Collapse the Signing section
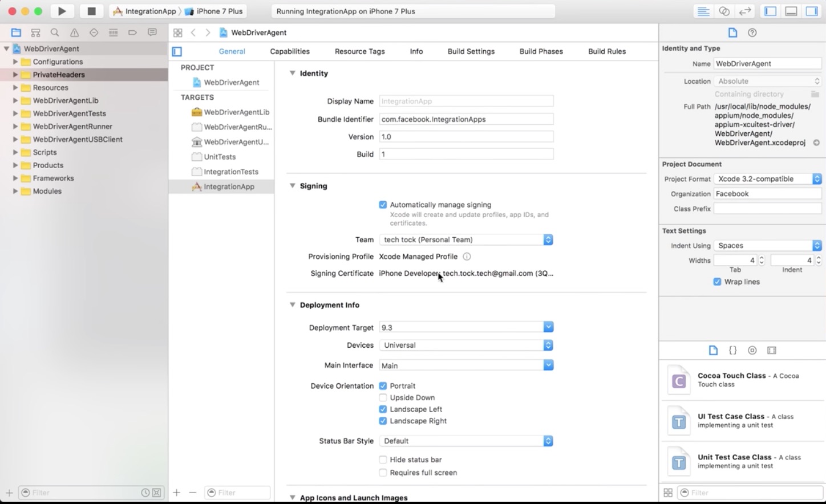 [292, 186]
